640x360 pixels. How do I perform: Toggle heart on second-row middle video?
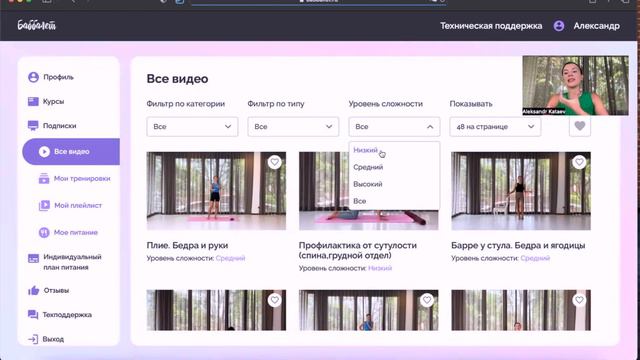[x=427, y=300]
